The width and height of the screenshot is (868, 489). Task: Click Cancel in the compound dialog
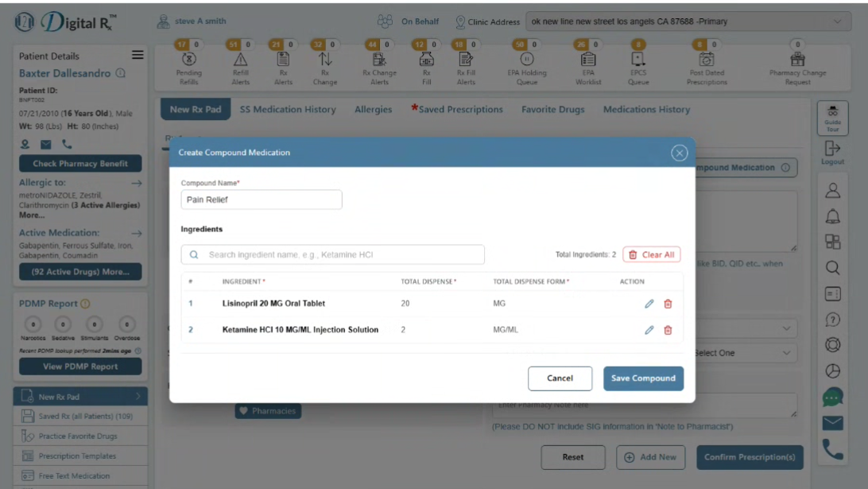560,378
